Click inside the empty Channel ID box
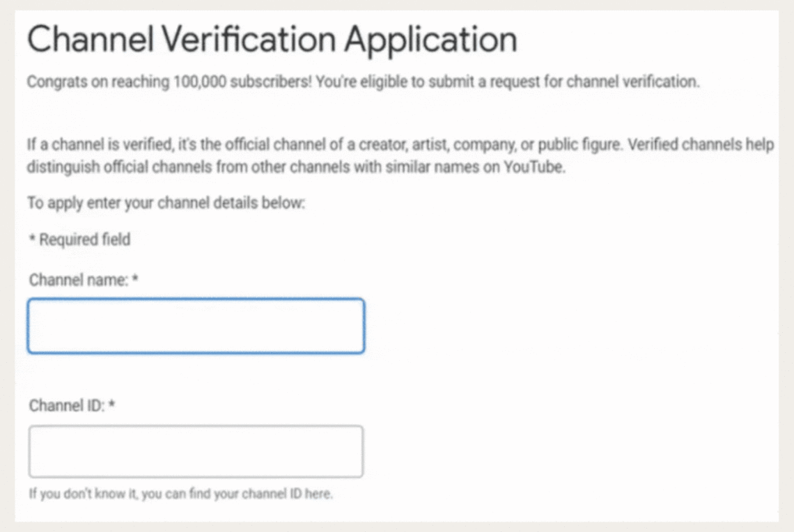Screen dimensions: 794x532 tap(195, 451)
